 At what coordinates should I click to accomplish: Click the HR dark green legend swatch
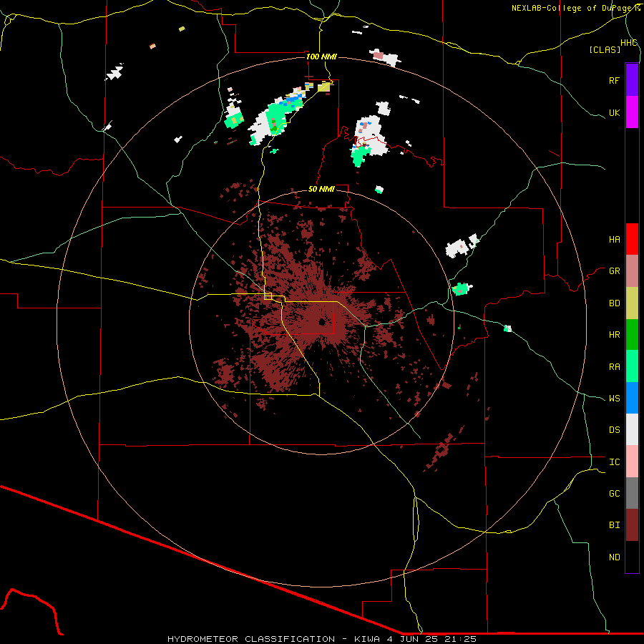632,335
